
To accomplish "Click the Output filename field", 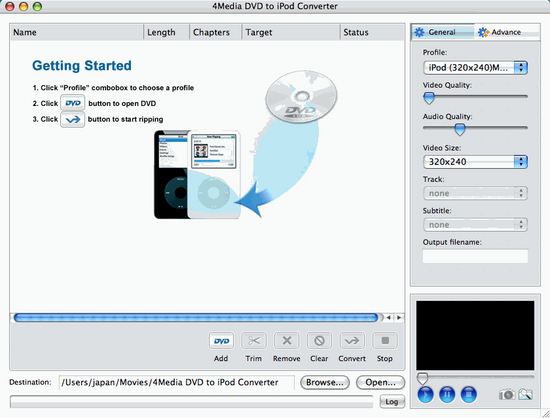I will (x=475, y=256).
